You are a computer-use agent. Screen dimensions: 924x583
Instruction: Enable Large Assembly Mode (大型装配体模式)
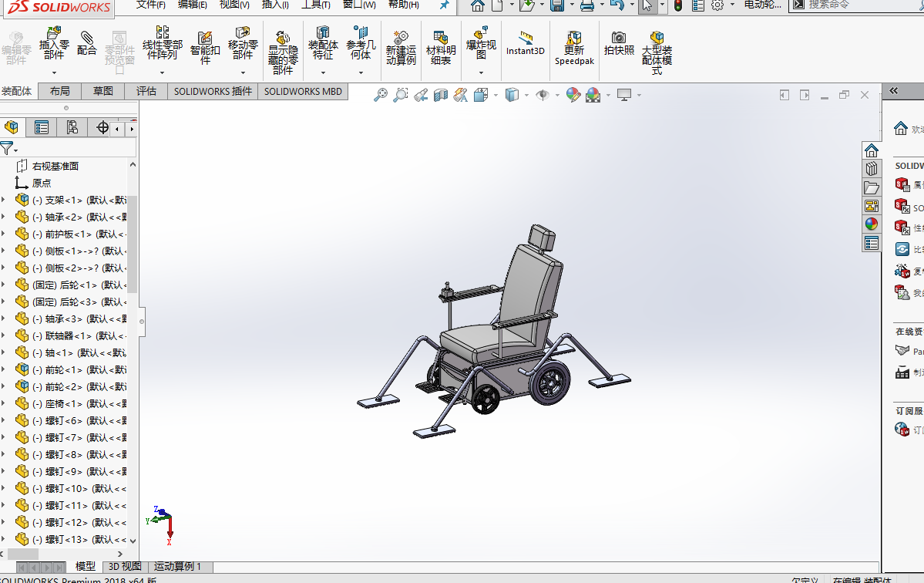click(657, 53)
